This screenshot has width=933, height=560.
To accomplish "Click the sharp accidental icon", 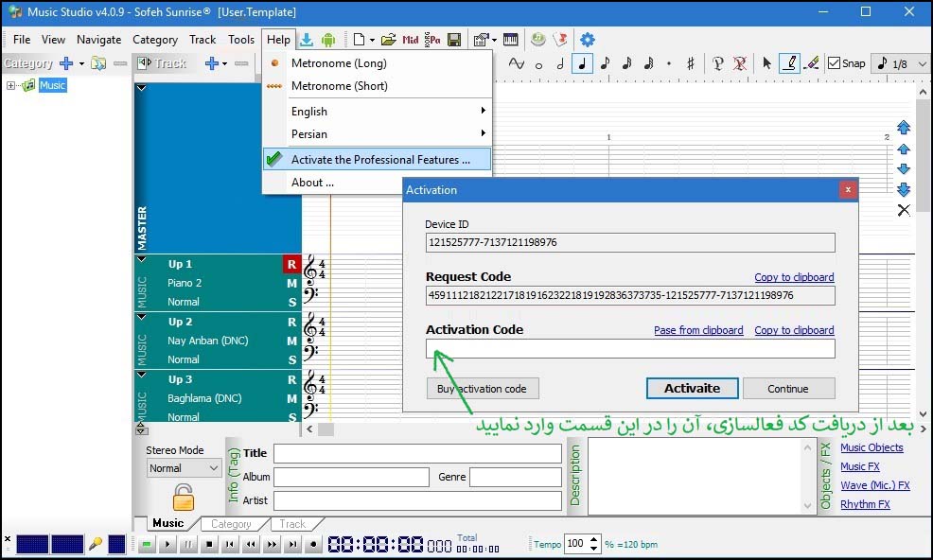I will (690, 63).
